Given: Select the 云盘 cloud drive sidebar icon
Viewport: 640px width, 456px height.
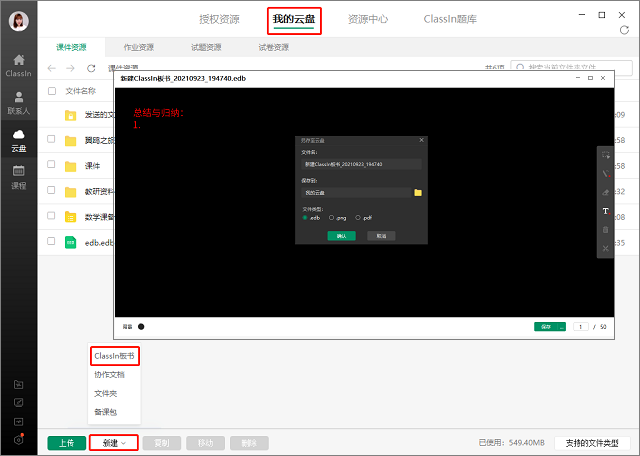Looking at the screenshot, I should click(x=18, y=140).
